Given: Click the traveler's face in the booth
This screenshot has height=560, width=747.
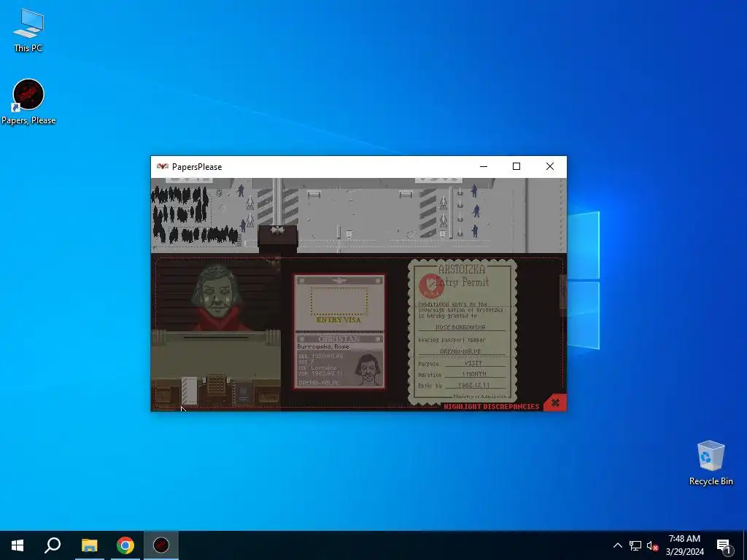Looking at the screenshot, I should click(217, 293).
